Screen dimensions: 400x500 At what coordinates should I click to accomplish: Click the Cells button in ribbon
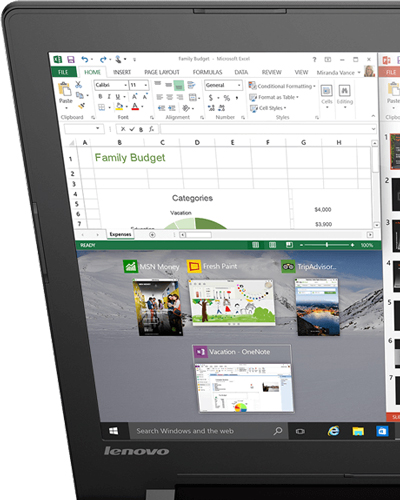(x=327, y=96)
